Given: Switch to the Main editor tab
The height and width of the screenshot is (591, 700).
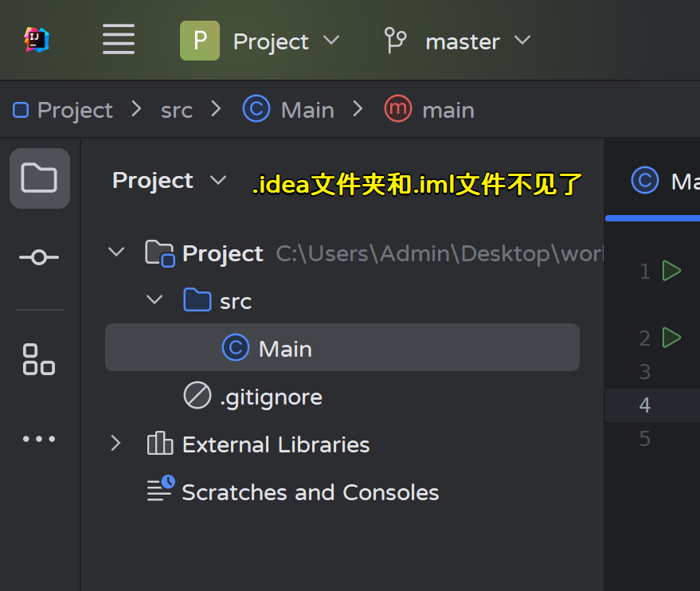Looking at the screenshot, I should 666,181.
